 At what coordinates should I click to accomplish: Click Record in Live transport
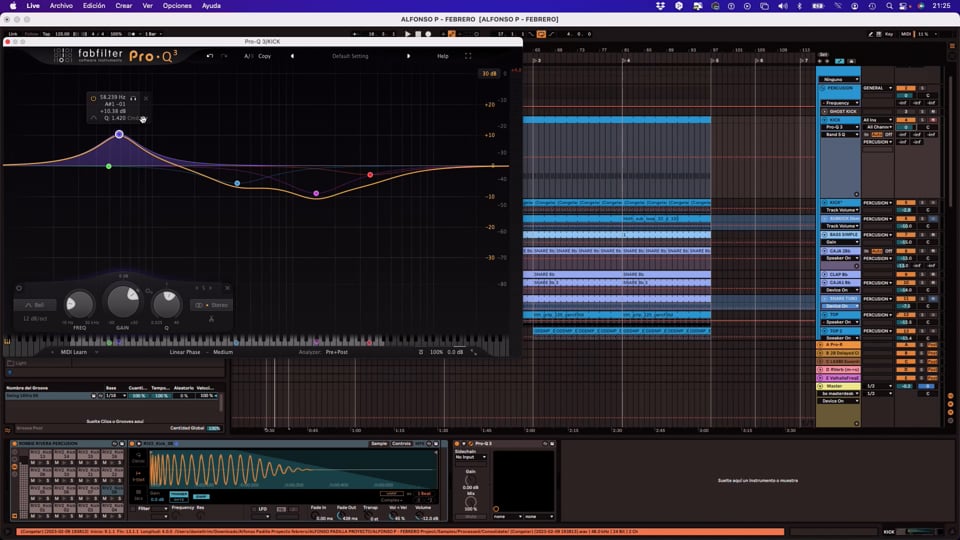click(x=428, y=34)
